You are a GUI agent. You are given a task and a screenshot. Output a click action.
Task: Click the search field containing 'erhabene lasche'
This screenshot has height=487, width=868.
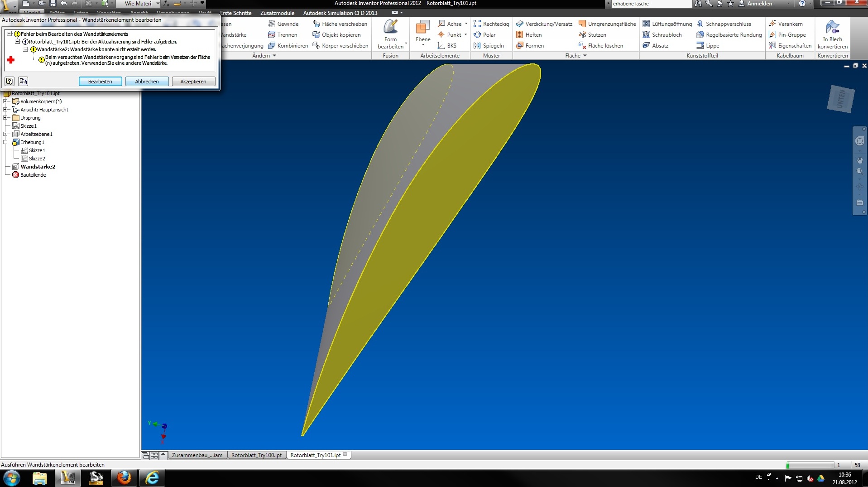[x=651, y=4]
